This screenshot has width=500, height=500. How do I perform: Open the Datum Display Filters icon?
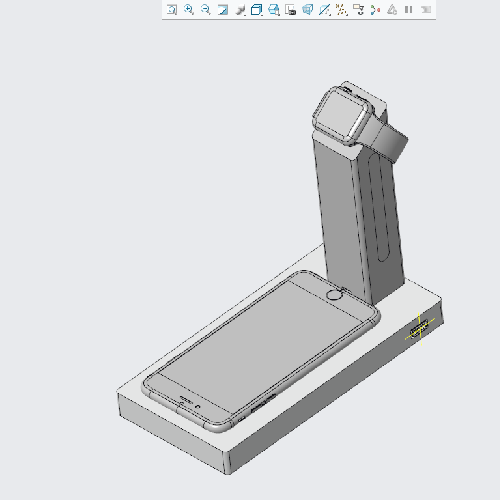324,10
